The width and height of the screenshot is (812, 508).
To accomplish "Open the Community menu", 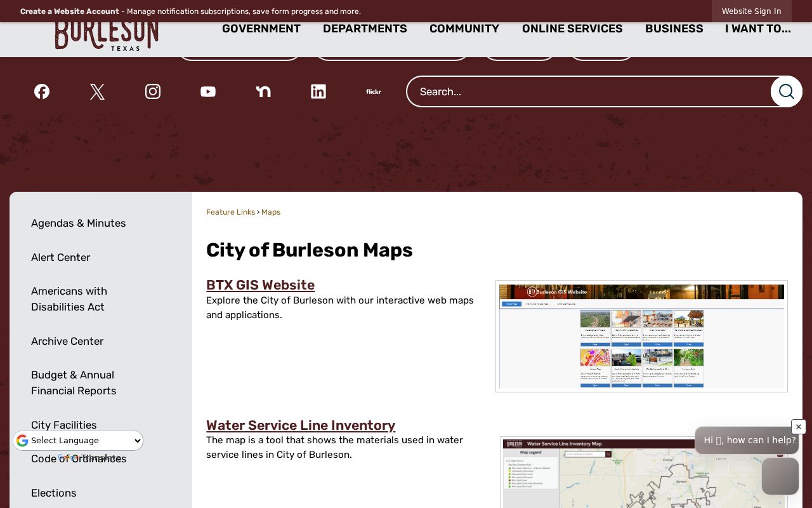I will (x=464, y=29).
